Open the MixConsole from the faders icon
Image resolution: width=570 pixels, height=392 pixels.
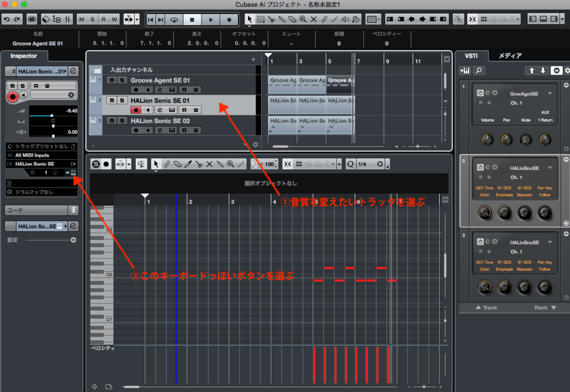pyautogui.click(x=67, y=19)
